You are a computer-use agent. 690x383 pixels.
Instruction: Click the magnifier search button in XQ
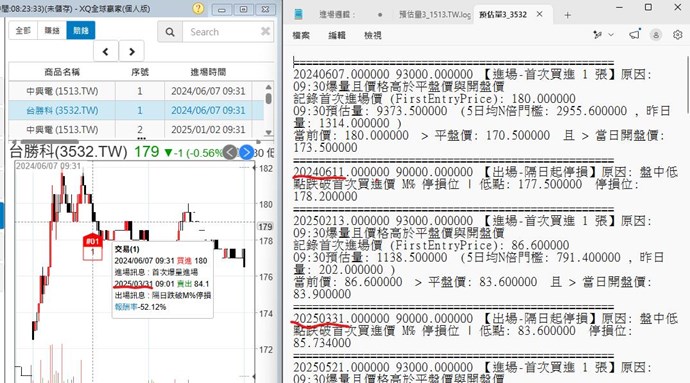point(170,32)
